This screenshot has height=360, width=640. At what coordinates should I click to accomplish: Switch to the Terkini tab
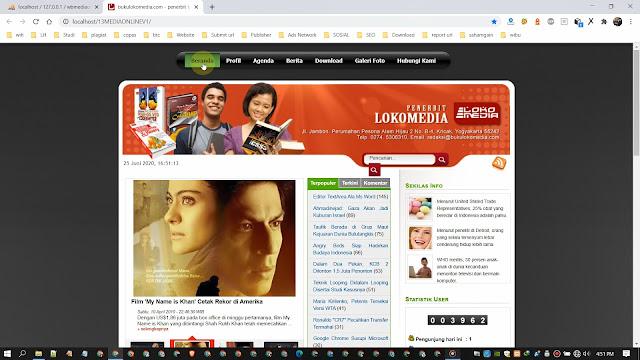[x=350, y=183]
